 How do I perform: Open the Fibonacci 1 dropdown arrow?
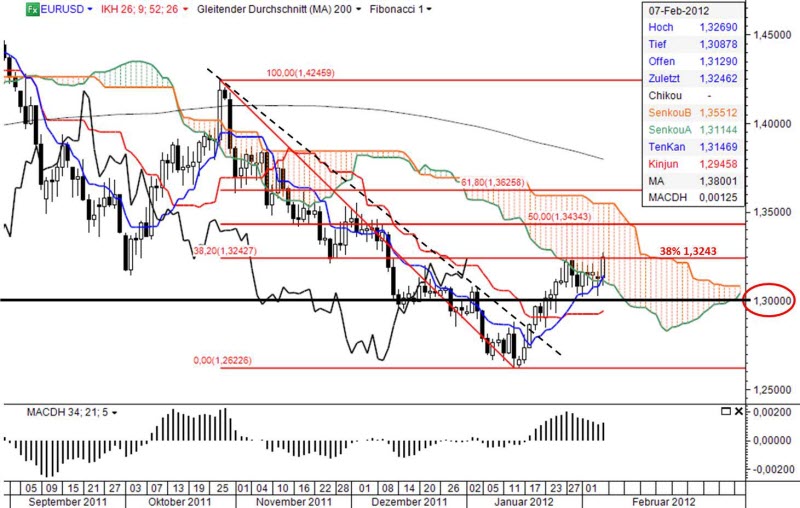pos(429,9)
